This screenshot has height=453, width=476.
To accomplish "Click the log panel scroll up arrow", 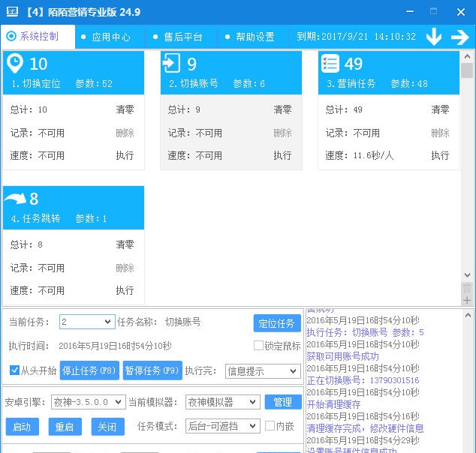I will tap(468, 315).
